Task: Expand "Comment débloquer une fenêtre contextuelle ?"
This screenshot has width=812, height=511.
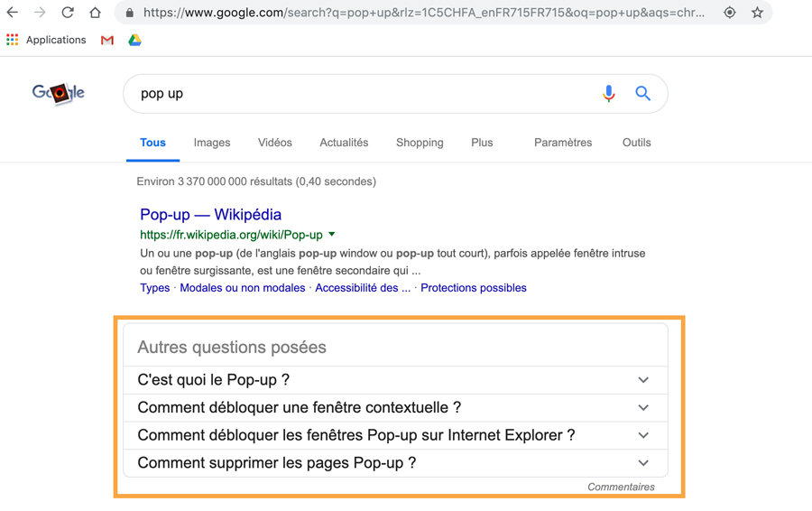Action: (x=395, y=407)
